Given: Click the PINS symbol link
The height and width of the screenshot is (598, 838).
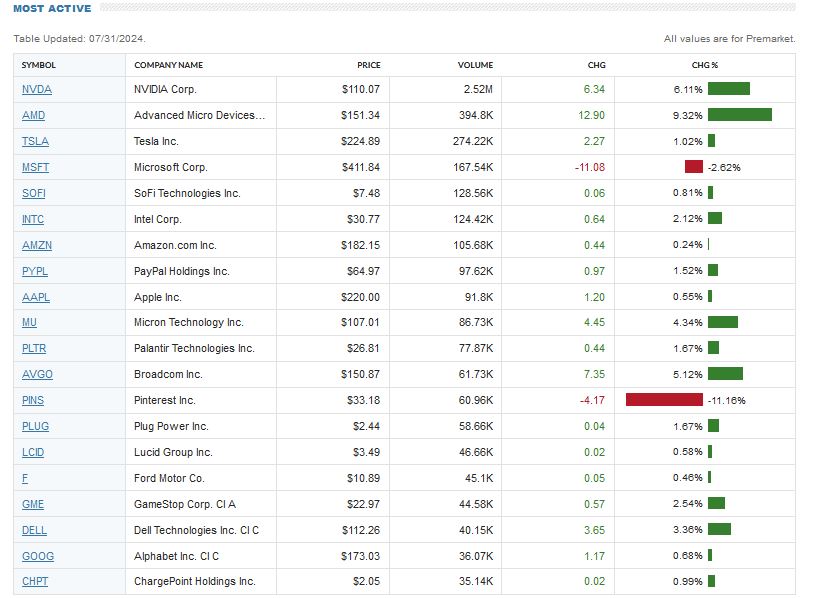Looking at the screenshot, I should click(33, 400).
